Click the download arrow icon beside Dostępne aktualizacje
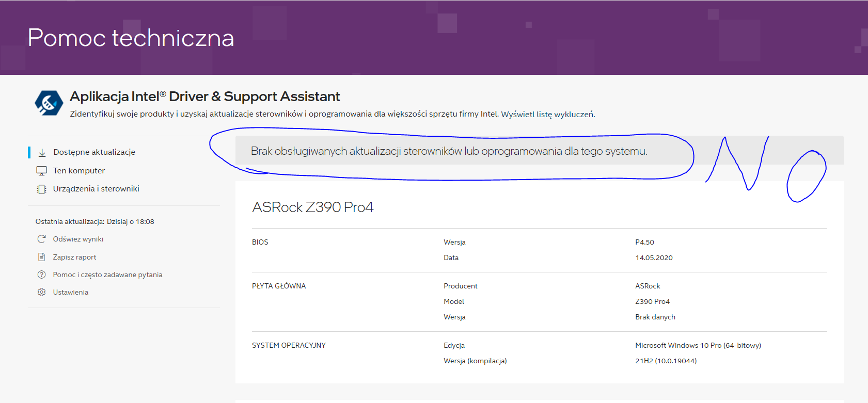The height and width of the screenshot is (403, 868). 42,153
